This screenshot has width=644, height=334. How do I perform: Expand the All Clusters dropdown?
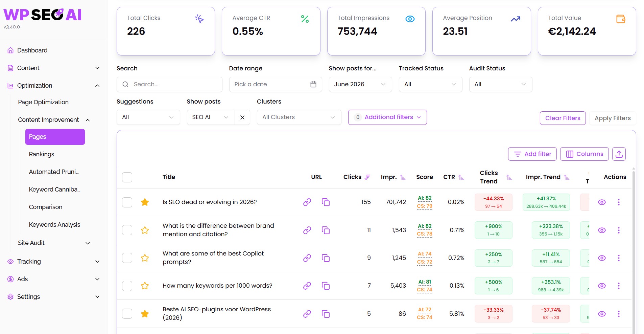click(x=299, y=117)
